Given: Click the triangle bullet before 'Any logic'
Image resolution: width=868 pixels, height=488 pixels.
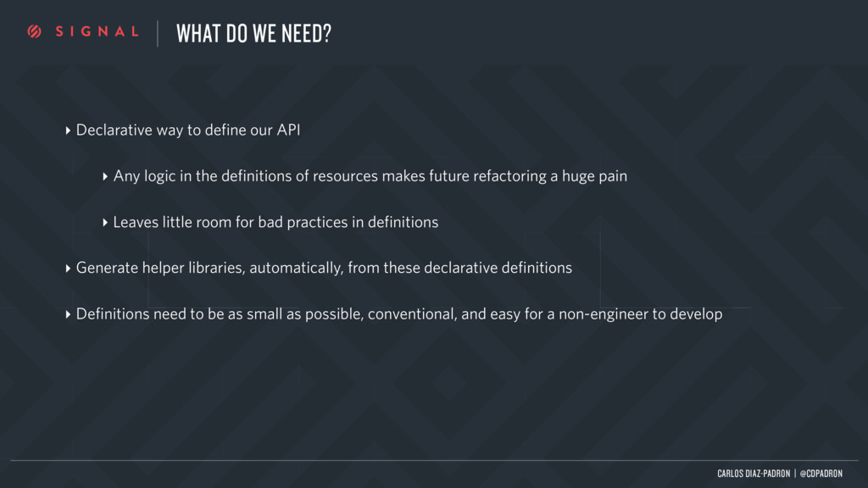Looking at the screenshot, I should [x=104, y=176].
